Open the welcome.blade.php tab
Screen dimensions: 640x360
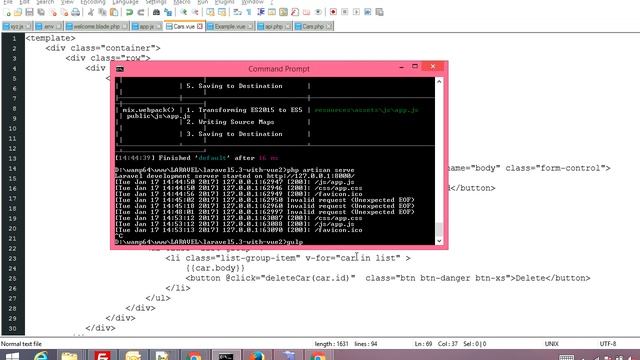point(97,27)
